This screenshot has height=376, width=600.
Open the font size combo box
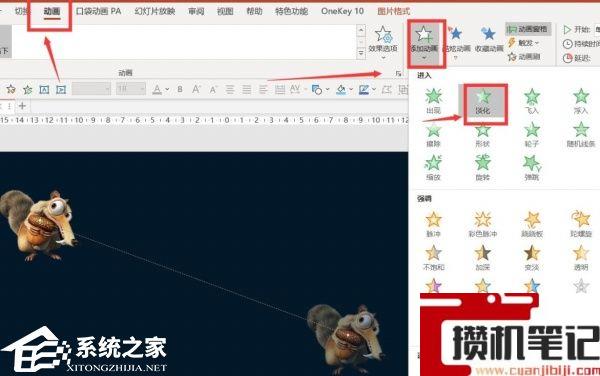click(131, 89)
